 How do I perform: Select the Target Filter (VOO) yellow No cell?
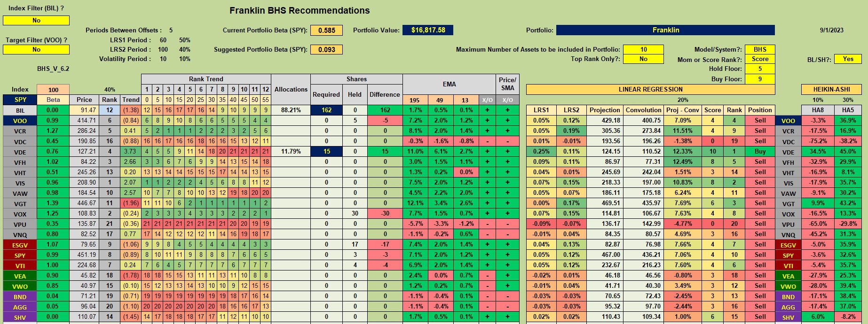tap(36, 50)
